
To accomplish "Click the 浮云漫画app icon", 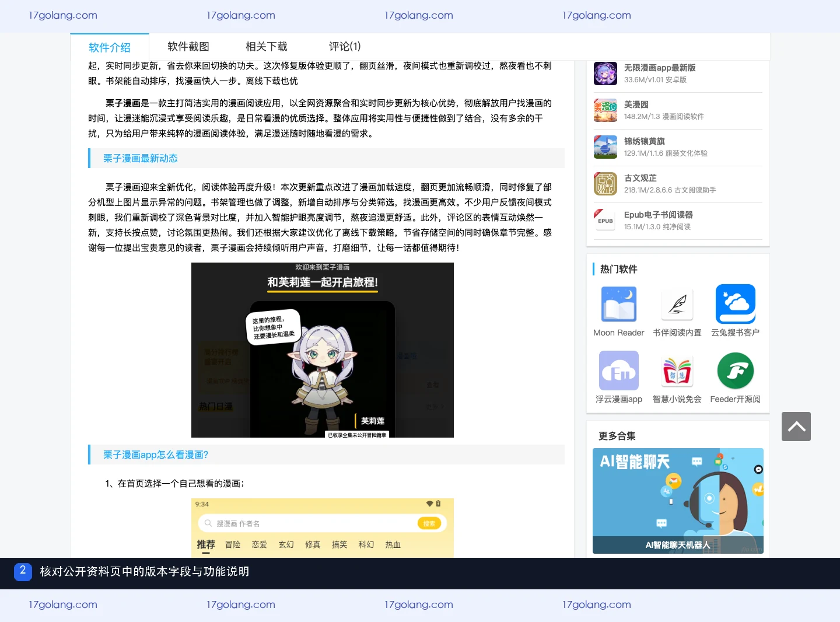I will pos(619,371).
